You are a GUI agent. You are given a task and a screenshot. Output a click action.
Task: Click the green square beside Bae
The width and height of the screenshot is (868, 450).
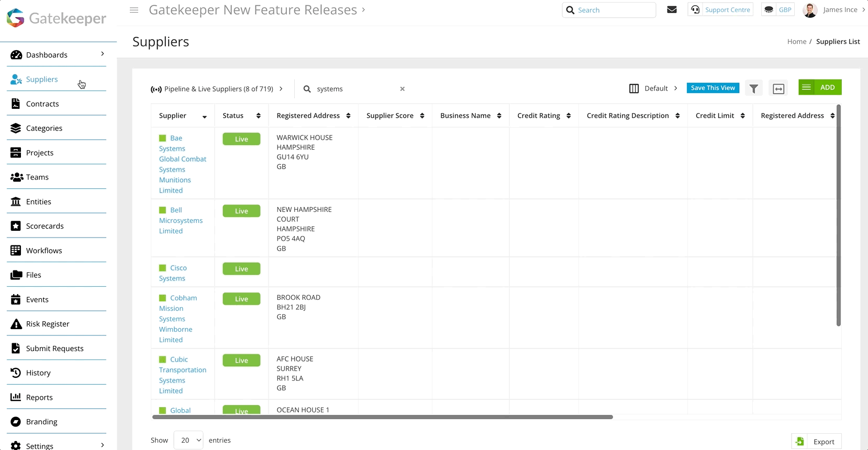point(162,138)
